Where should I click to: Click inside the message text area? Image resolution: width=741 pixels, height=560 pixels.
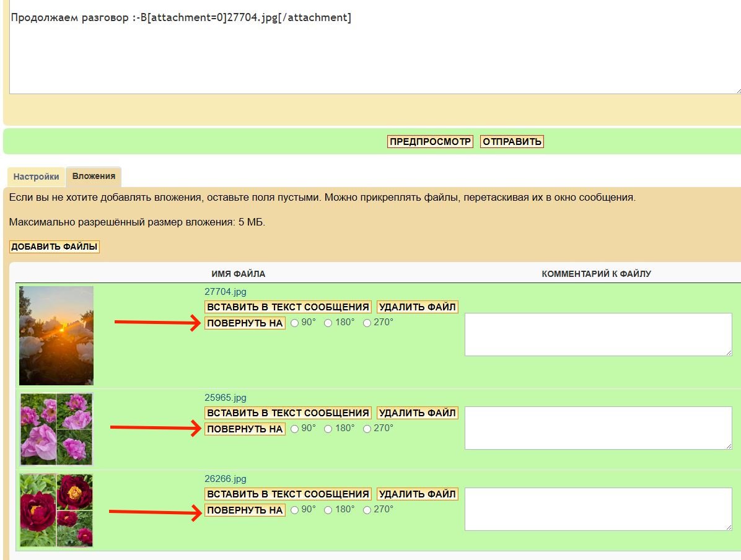tap(375, 47)
